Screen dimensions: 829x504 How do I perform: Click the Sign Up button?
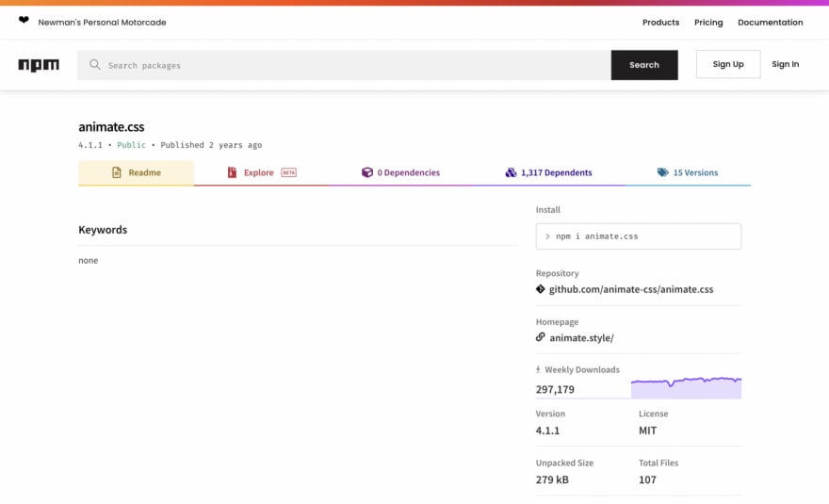[728, 64]
